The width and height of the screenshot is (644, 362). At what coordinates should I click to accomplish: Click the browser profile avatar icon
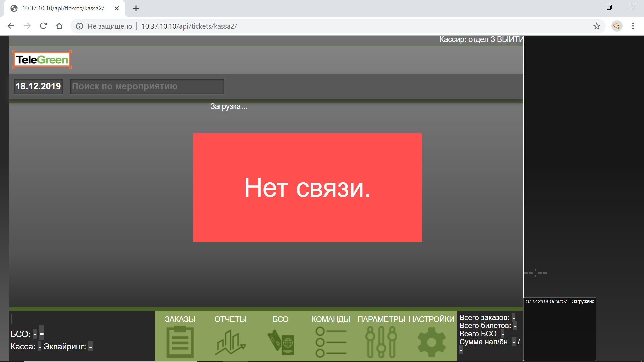(x=616, y=26)
